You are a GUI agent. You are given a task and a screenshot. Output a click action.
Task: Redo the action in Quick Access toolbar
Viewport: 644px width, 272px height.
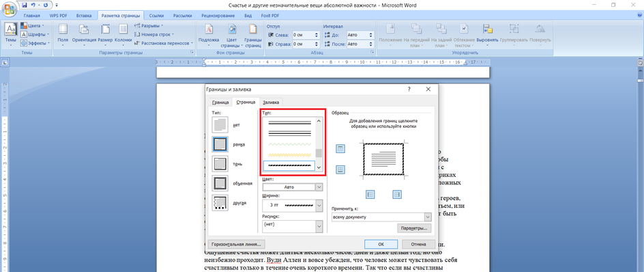(45, 5)
